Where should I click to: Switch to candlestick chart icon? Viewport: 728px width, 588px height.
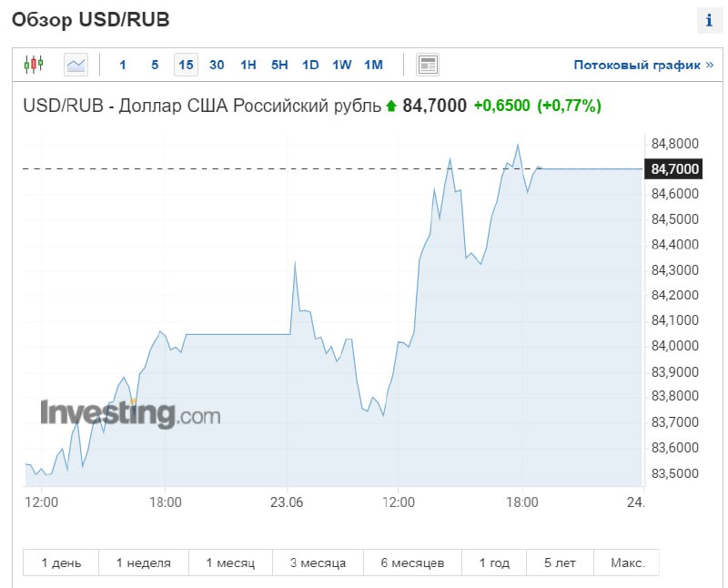coord(34,64)
